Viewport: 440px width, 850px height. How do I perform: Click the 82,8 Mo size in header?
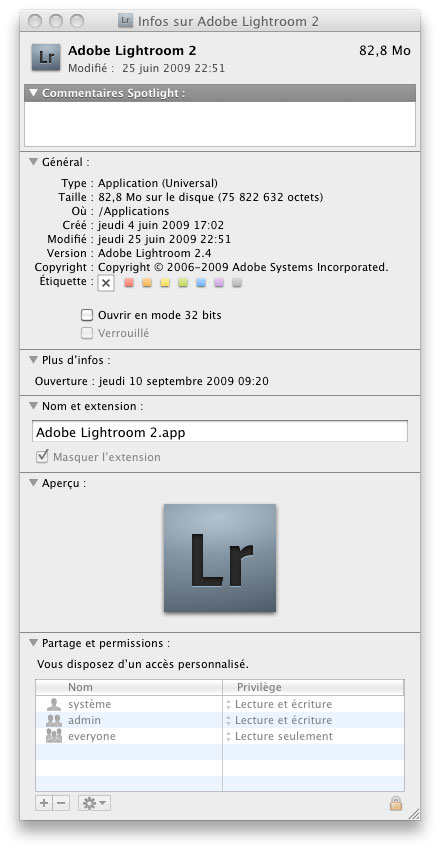385,51
